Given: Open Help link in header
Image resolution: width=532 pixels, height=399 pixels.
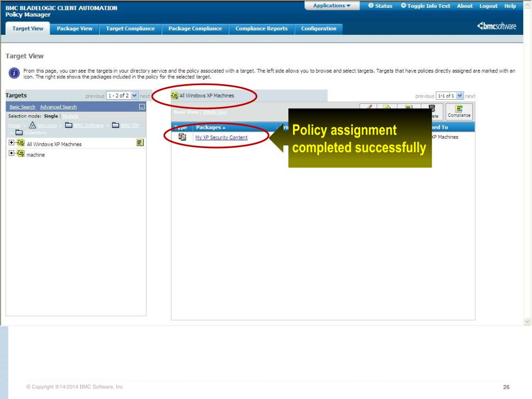Looking at the screenshot, I should [510, 6].
